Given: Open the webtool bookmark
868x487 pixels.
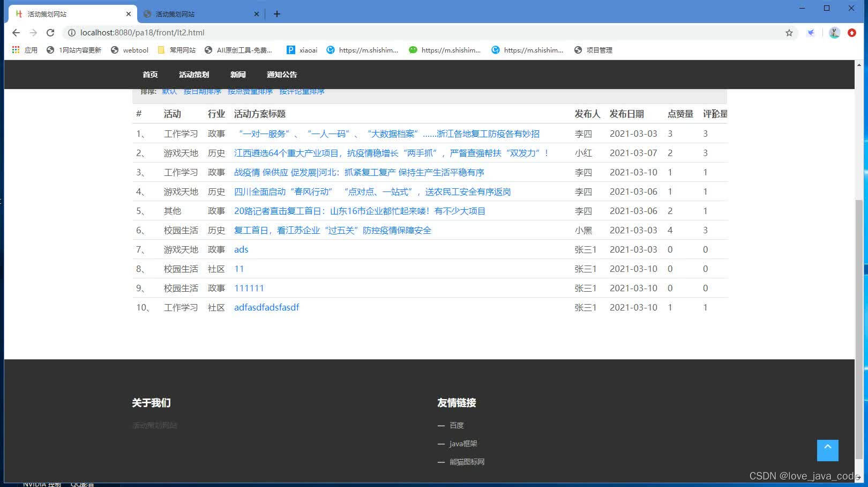Looking at the screenshot, I should coord(130,50).
